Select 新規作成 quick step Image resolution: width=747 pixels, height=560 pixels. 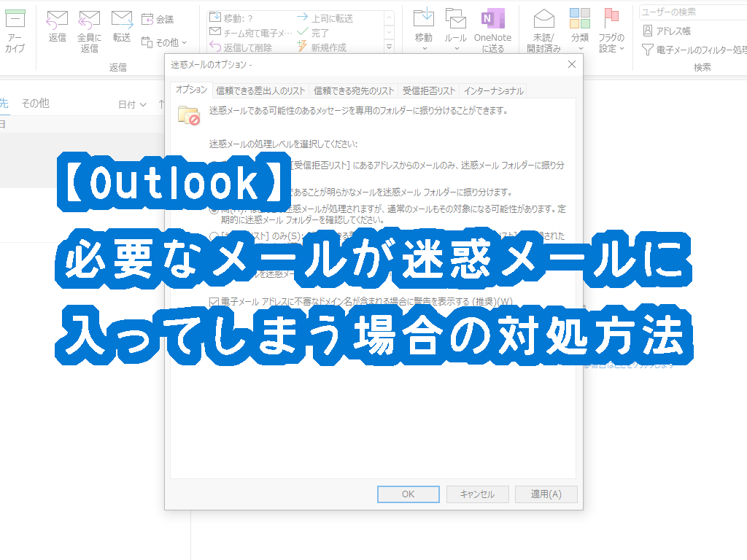tap(322, 47)
